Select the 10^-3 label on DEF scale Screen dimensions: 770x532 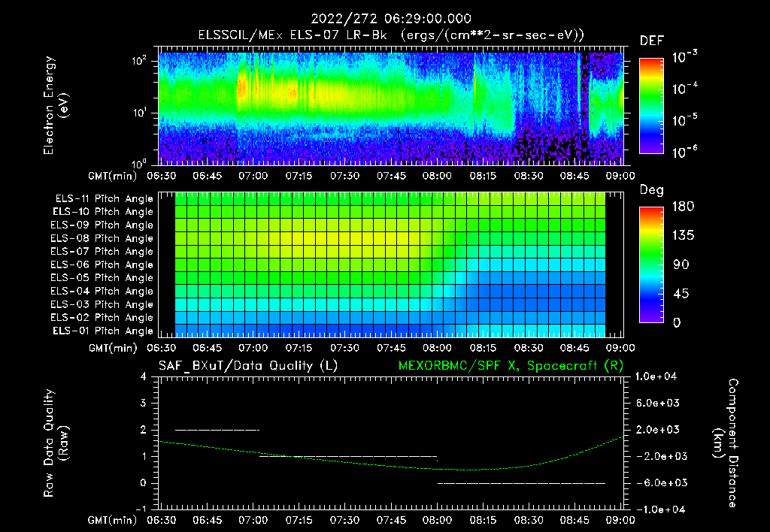684,57
